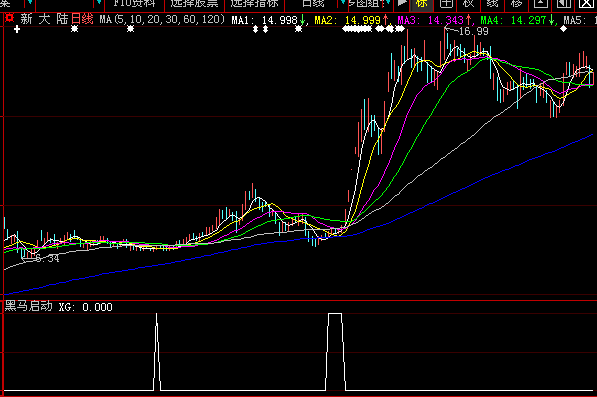This screenshot has height=397, width=597.
Task: Click the play arrow toolbar icon
Action: pyautogui.click(x=402, y=3)
